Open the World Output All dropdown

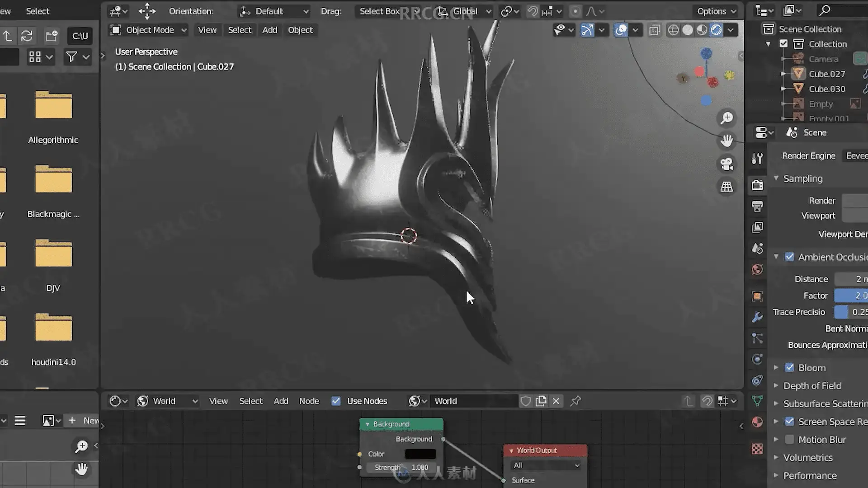[x=546, y=465]
